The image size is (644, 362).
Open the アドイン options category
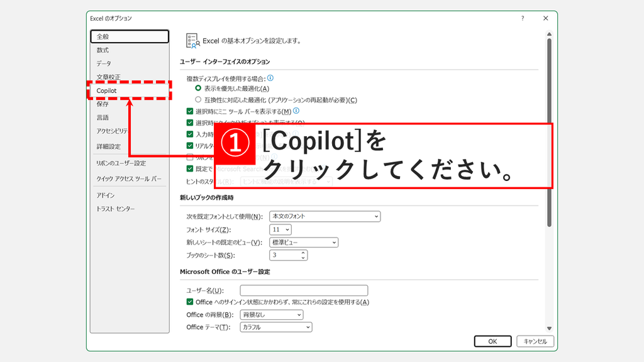pos(130,195)
